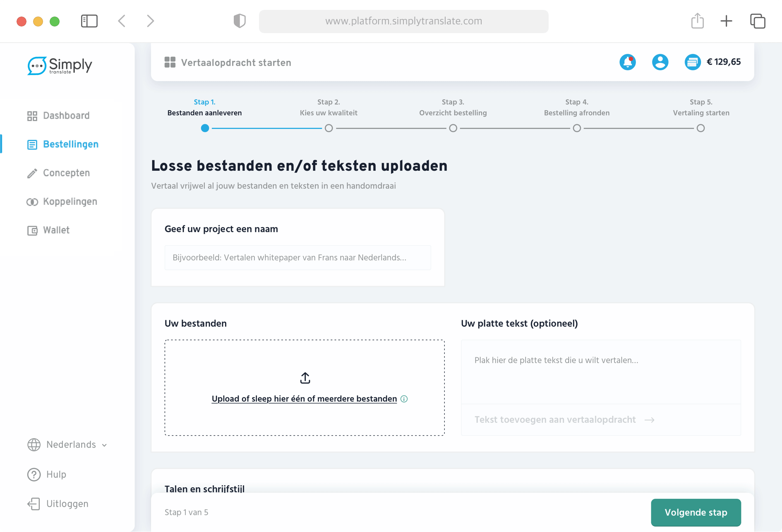782x532 pixels.
Task: Click Upload of sleep hier bestanden link
Action: point(304,399)
